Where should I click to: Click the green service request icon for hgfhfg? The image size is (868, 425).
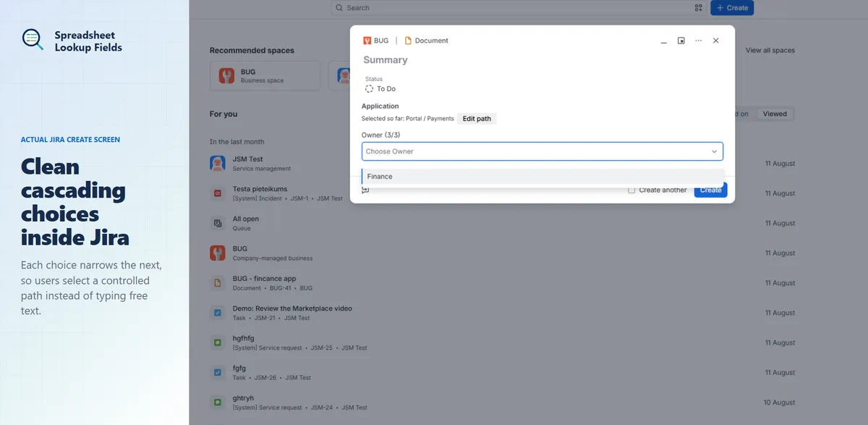218,342
